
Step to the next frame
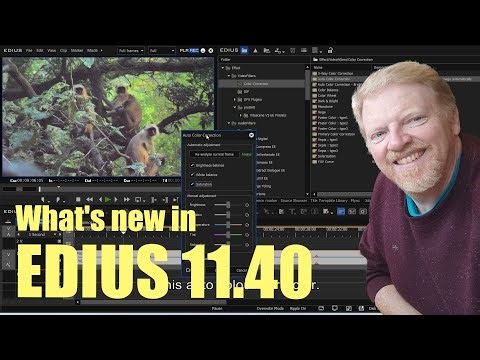click(x=116, y=200)
